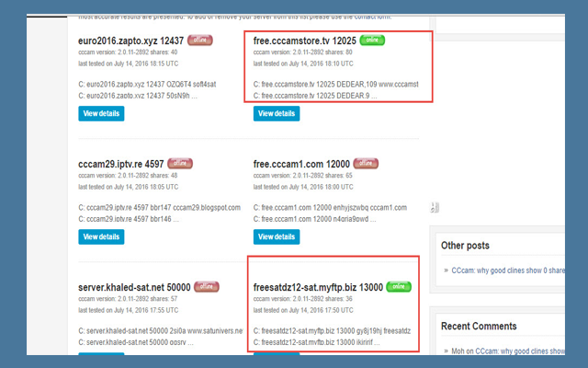This screenshot has height=368, width=588.
Task: Click the cccam version line with shares: 48
Action: pyautogui.click(x=128, y=176)
